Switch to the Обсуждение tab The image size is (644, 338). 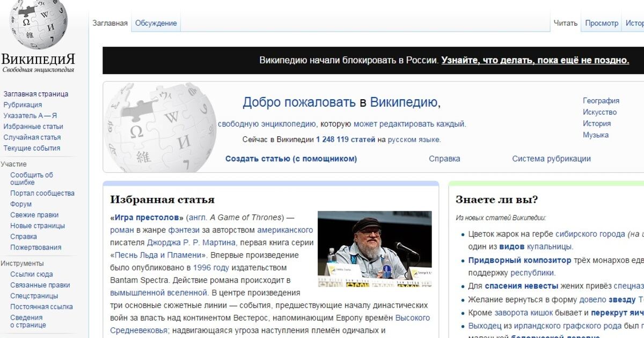[156, 23]
